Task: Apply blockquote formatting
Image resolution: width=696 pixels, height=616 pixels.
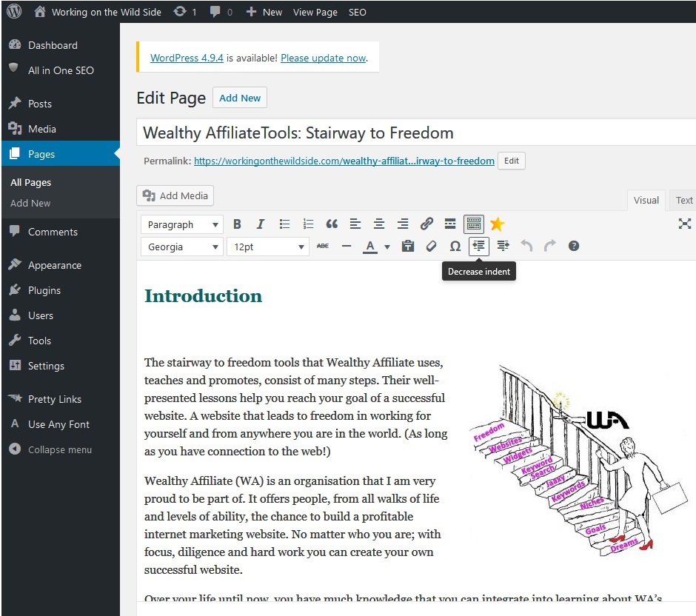Action: (x=332, y=224)
